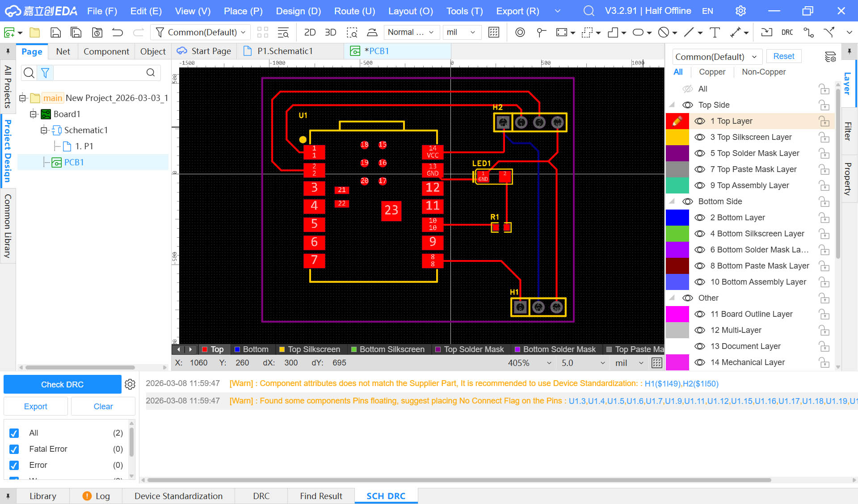Select the Via placement tool
Image resolution: width=858 pixels, height=504 pixels.
pos(520,32)
